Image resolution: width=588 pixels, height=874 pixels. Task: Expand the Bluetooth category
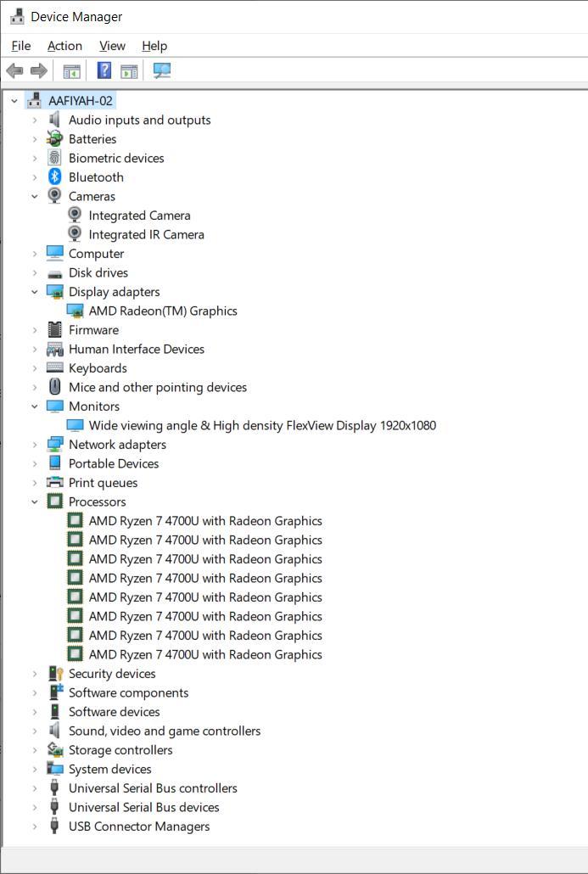tap(35, 177)
